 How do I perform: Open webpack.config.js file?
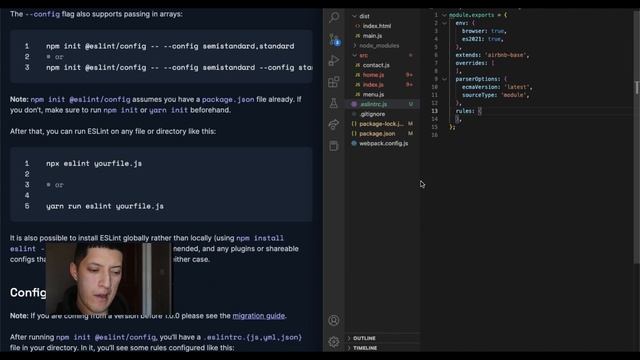pos(383,144)
